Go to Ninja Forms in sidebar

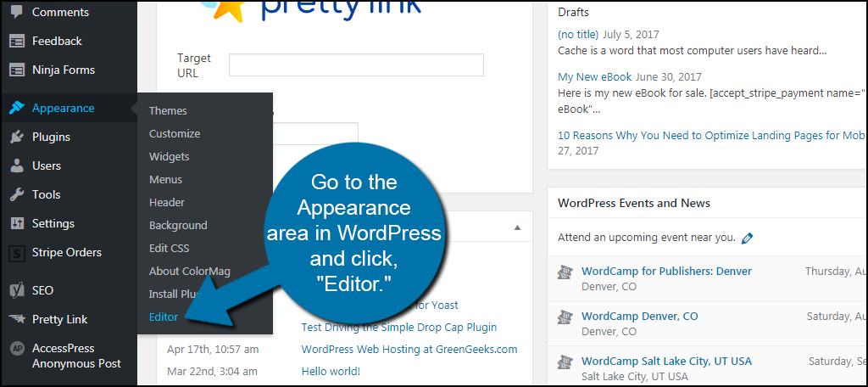(x=64, y=70)
